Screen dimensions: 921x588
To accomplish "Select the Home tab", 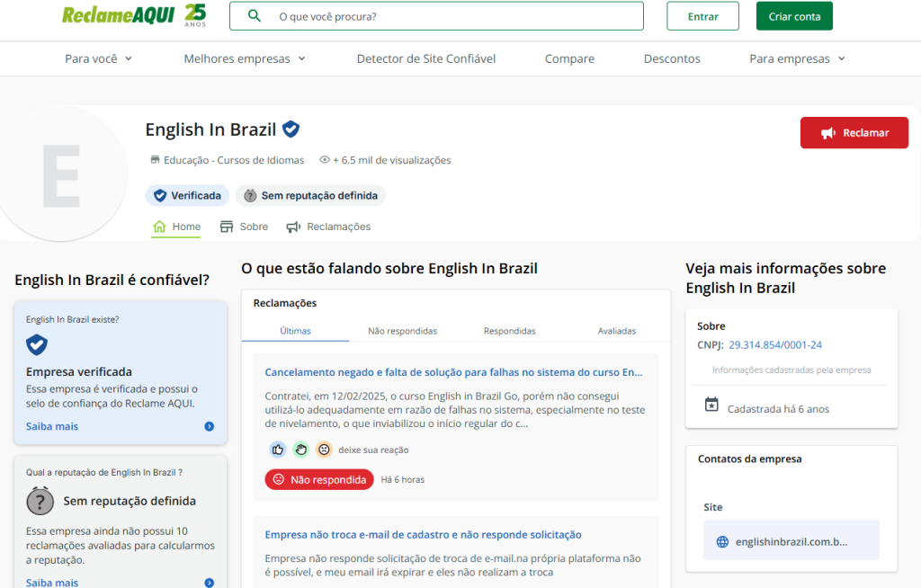I will [176, 227].
